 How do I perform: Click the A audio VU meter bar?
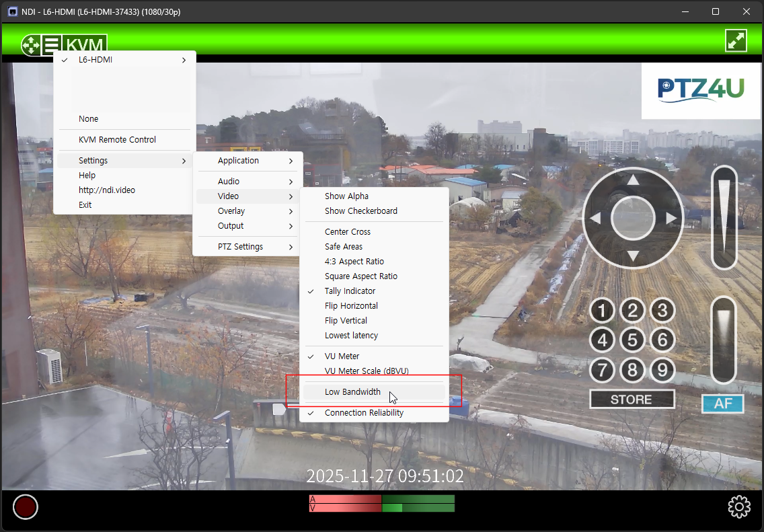point(382,499)
